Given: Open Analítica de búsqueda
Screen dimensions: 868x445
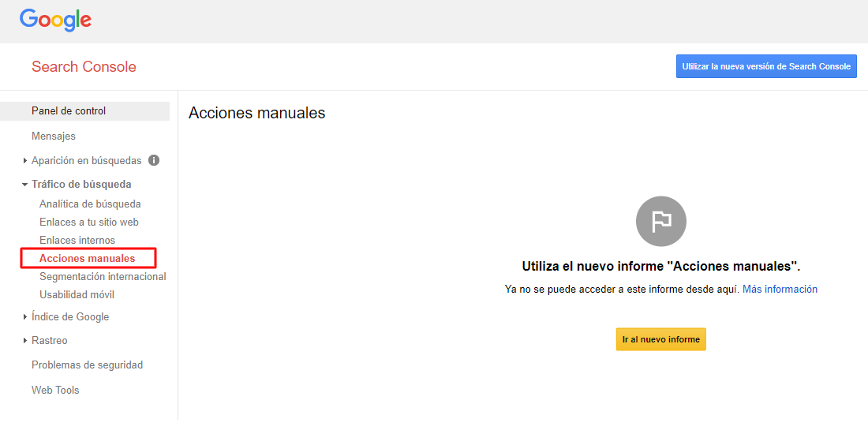Looking at the screenshot, I should (90, 204).
